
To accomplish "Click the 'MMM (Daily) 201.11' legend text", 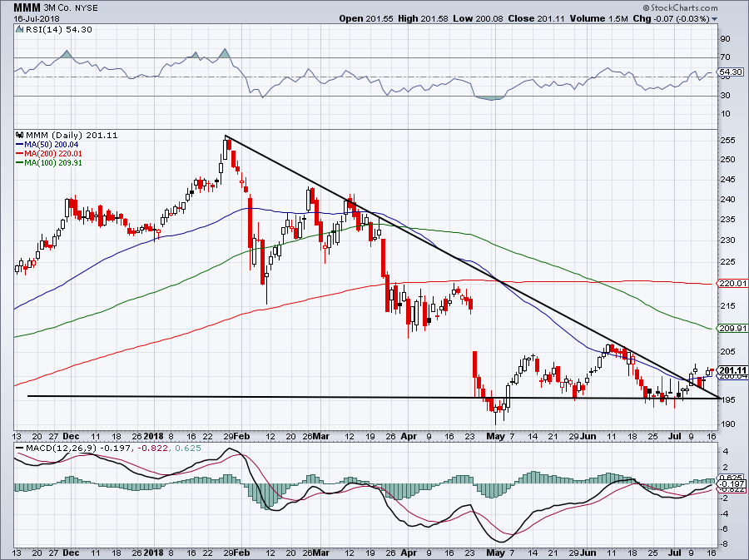I will (72, 136).
